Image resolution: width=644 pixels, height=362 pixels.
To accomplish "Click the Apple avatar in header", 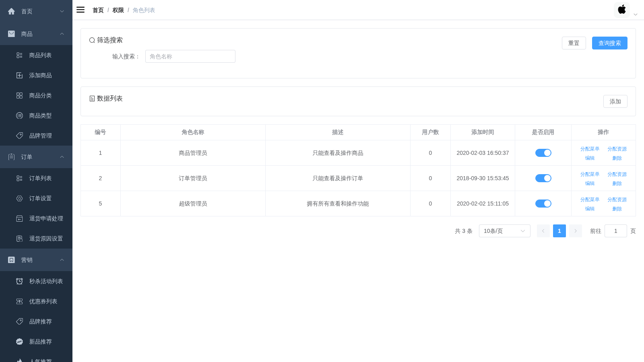I will [622, 10].
